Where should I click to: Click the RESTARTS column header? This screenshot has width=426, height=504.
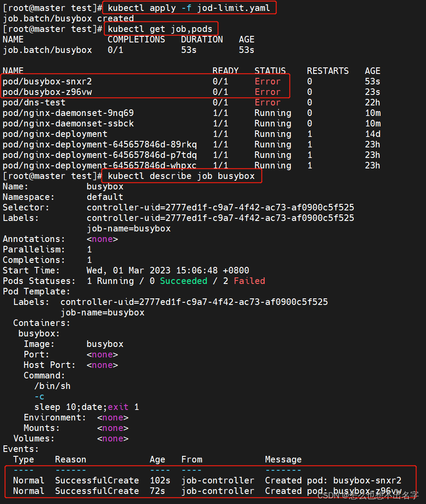coord(328,71)
